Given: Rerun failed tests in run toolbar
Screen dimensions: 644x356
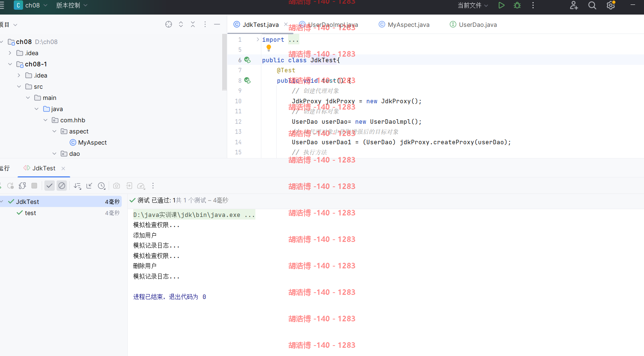Looking at the screenshot, I should point(10,186).
